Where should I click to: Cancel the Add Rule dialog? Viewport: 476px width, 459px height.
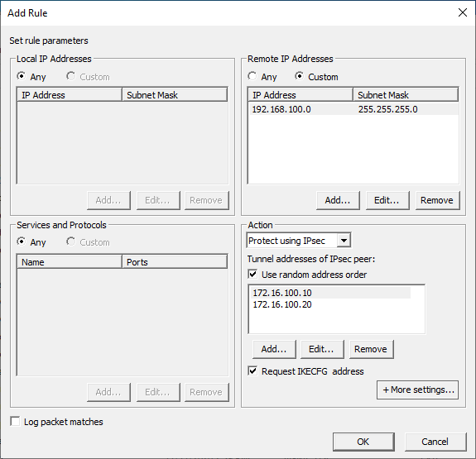pos(435,442)
